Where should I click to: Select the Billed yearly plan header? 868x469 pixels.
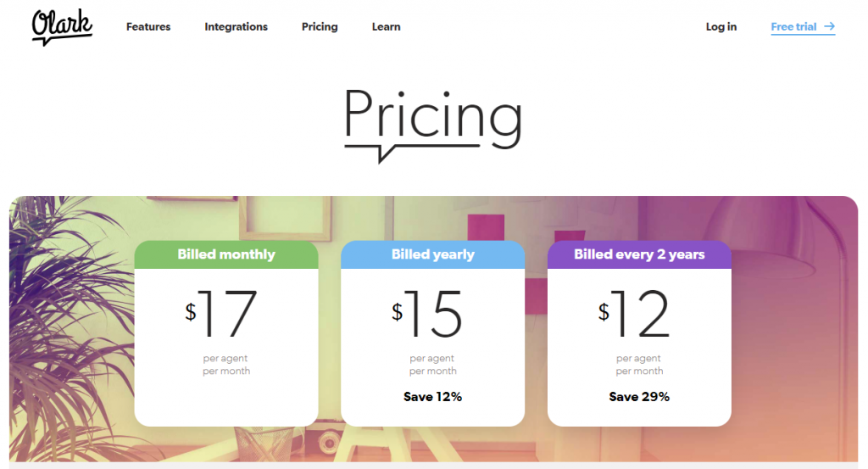432,254
